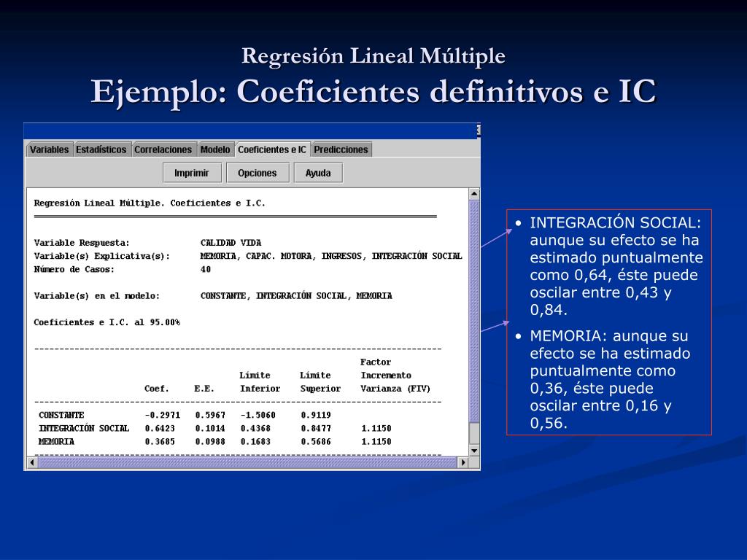Switch to the Variables tab
747x560 pixels.
[49, 149]
